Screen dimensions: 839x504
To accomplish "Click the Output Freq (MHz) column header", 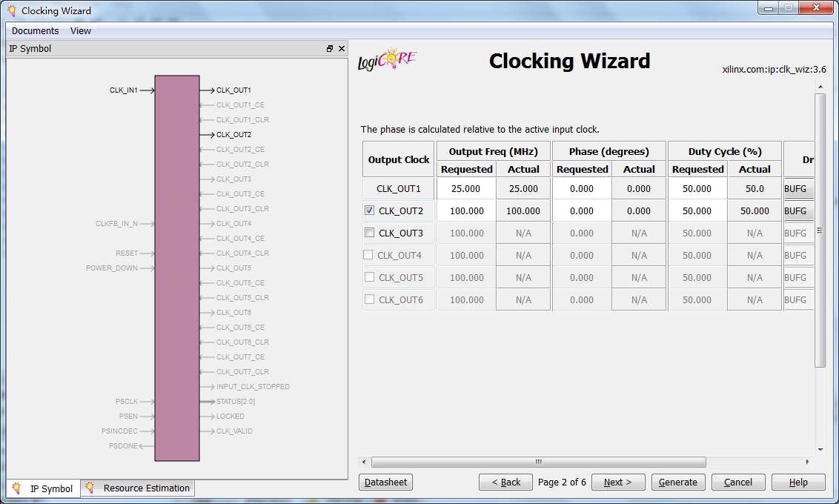I will point(494,151).
